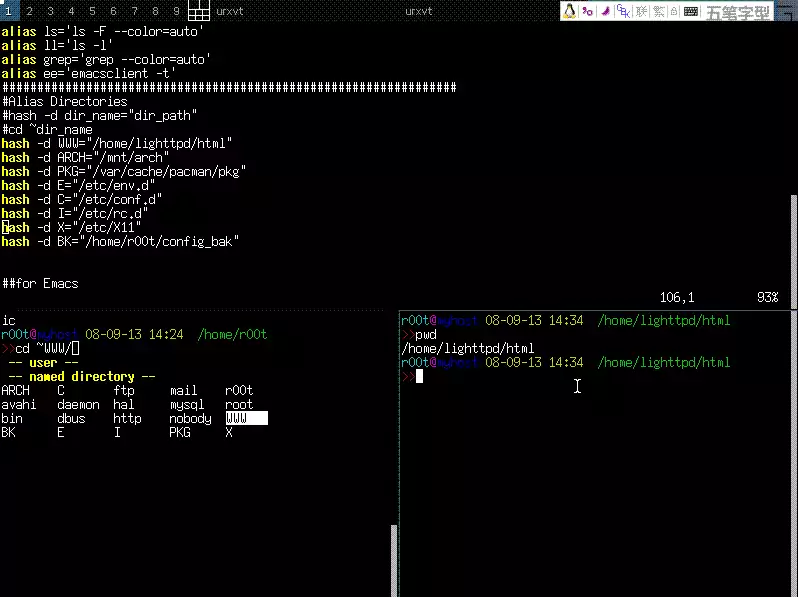Click the highlighted WWW completion entry
This screenshot has width=798, height=597.
click(x=246, y=418)
